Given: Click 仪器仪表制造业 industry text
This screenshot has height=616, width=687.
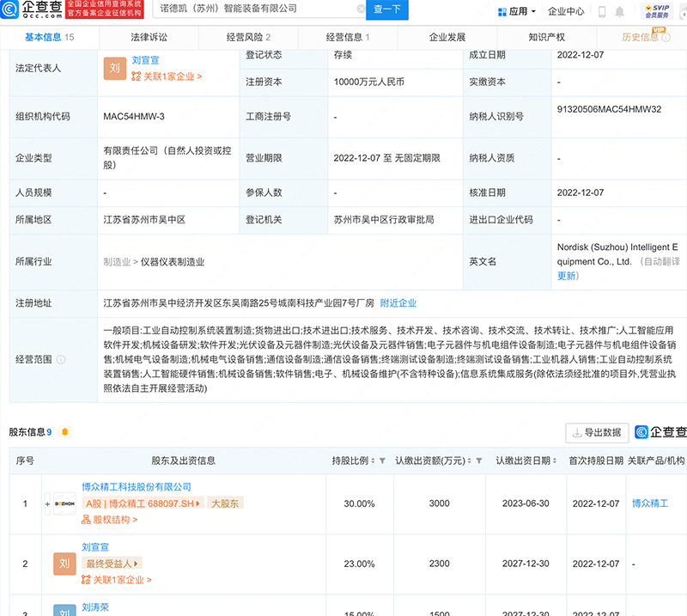Looking at the screenshot, I should click(173, 262).
